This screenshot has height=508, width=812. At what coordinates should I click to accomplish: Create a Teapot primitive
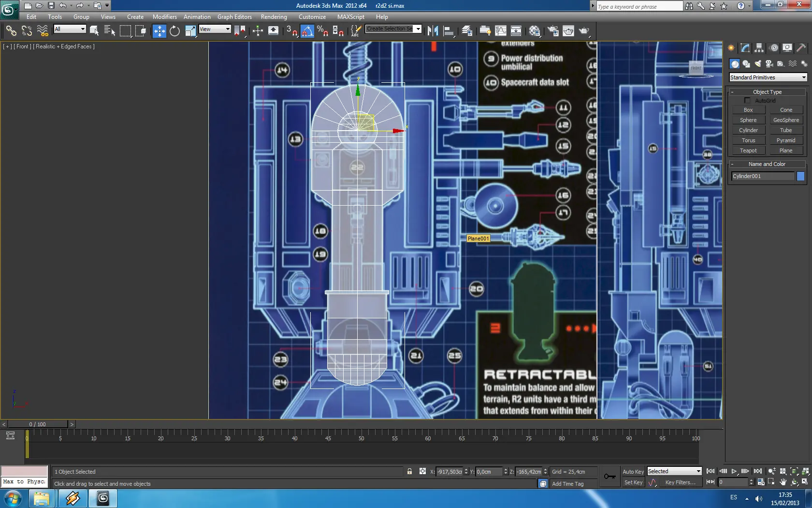point(748,150)
